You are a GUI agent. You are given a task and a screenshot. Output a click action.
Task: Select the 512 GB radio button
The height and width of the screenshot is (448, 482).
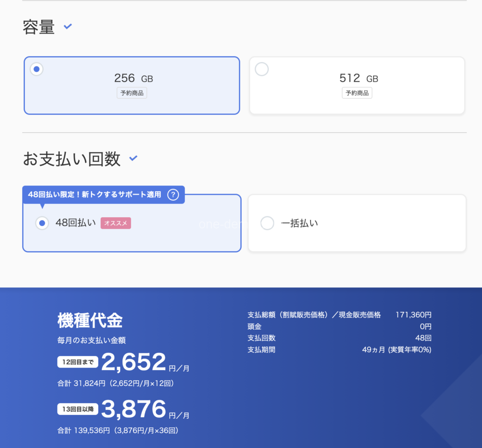[262, 69]
